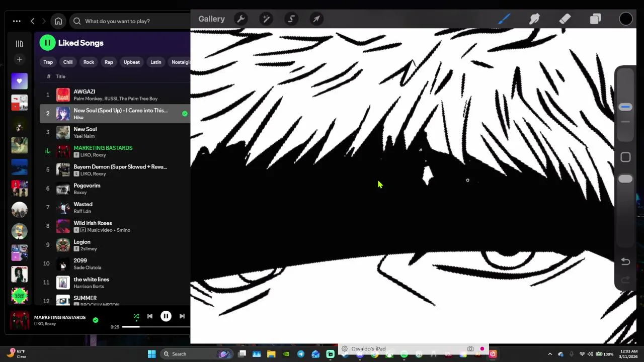Go forward in Spotify navigation

tap(44, 21)
